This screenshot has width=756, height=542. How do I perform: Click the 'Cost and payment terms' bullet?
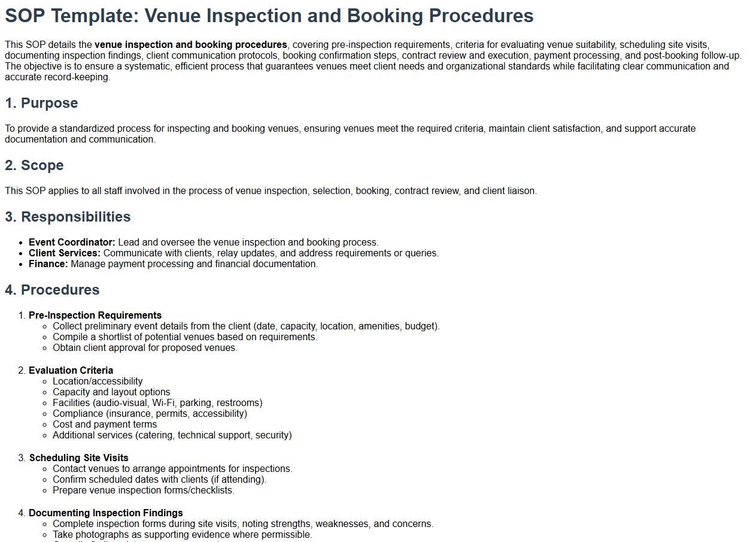105,425
